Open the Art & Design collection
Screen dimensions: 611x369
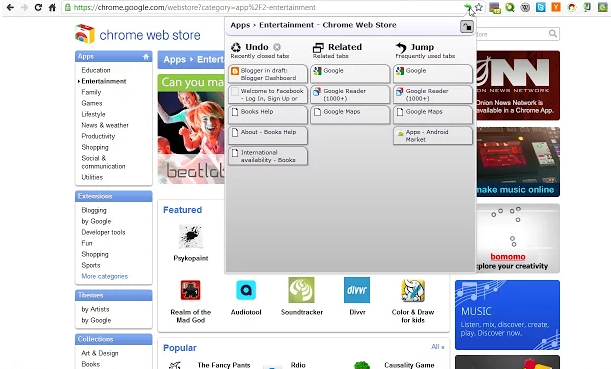100,353
